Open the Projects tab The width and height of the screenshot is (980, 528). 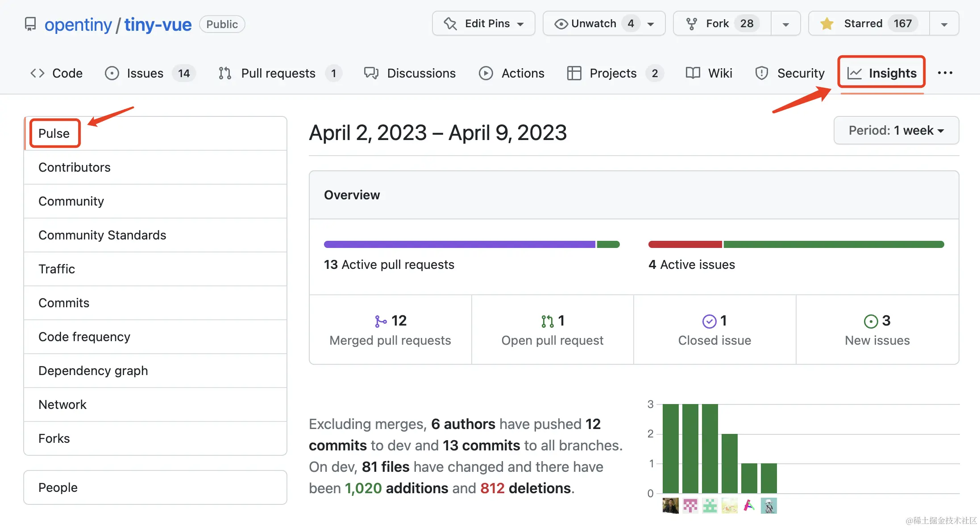coord(615,73)
